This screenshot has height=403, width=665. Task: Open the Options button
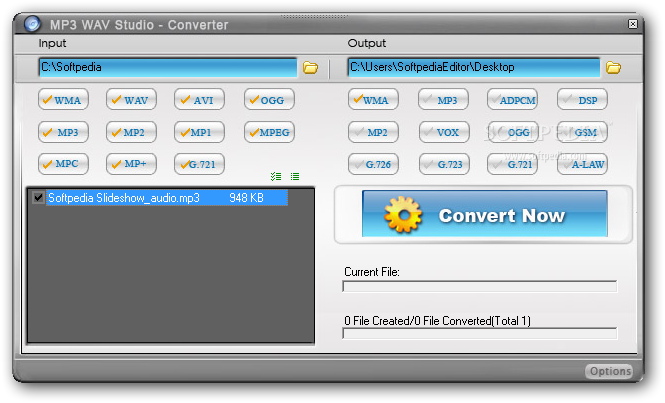click(609, 371)
